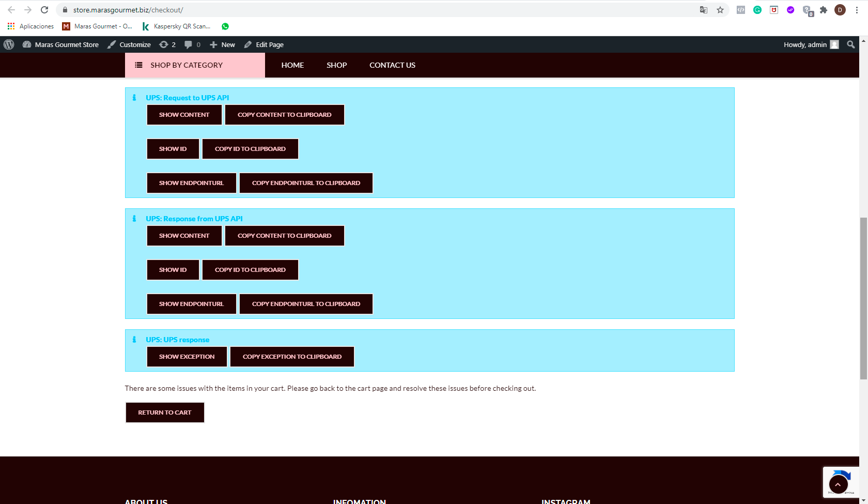Open the Maras Gourmet Store dashboard menu
868x504 pixels.
coord(60,44)
